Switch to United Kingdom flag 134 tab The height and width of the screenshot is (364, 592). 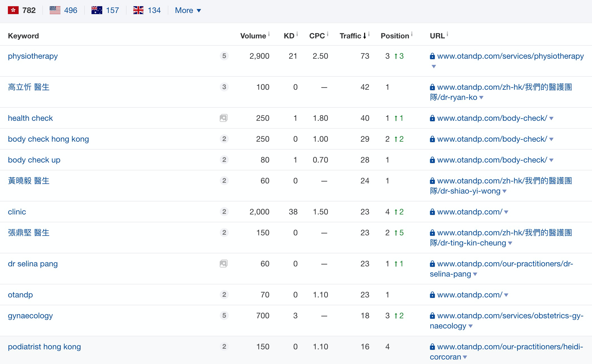(147, 10)
